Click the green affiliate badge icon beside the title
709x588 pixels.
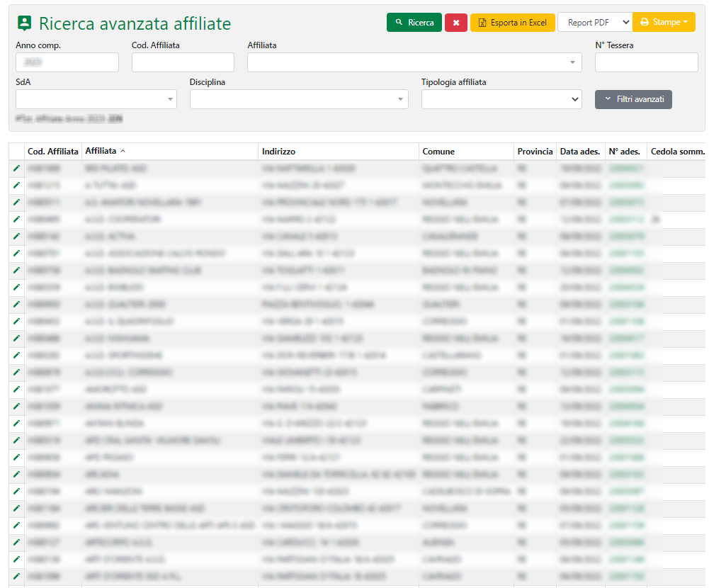pos(25,23)
